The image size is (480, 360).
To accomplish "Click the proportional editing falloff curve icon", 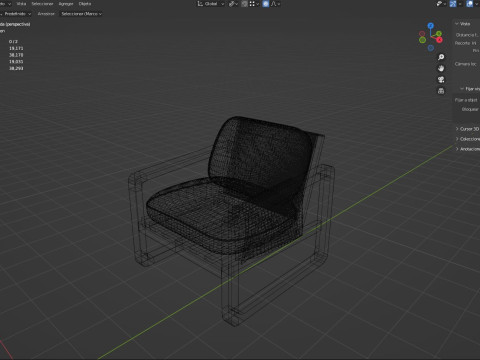I will pyautogui.click(x=275, y=4).
